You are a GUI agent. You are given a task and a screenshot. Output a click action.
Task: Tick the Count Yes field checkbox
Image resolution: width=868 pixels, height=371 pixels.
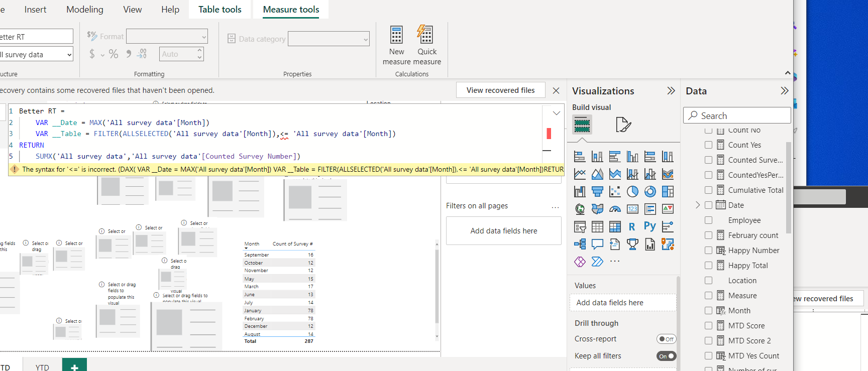[x=708, y=145]
